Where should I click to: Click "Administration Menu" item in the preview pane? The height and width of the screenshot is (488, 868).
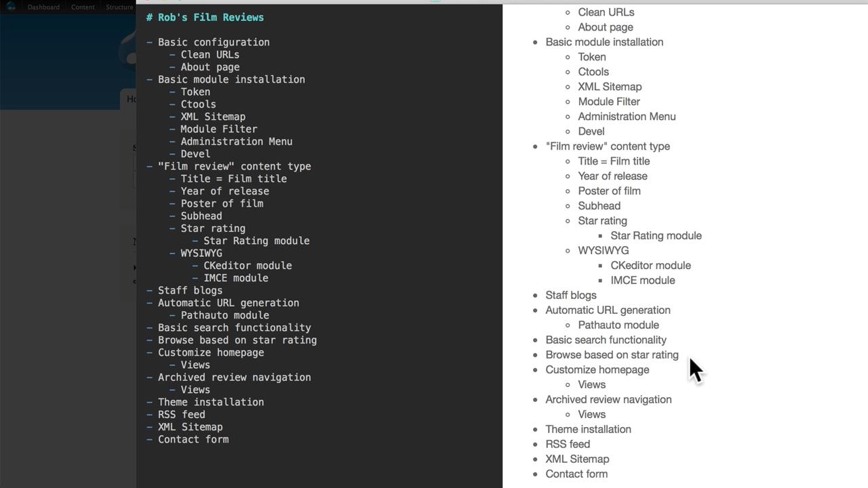pyautogui.click(x=627, y=117)
